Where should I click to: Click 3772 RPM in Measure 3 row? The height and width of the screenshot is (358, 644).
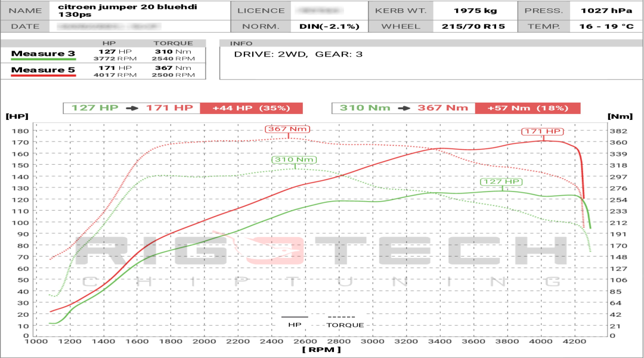tap(115, 59)
